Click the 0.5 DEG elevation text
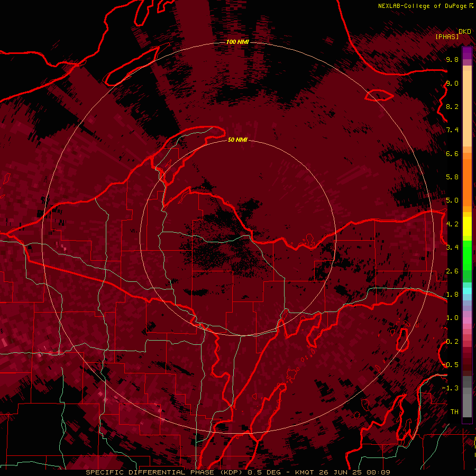The height and width of the screenshot is (476, 476). pos(264,472)
